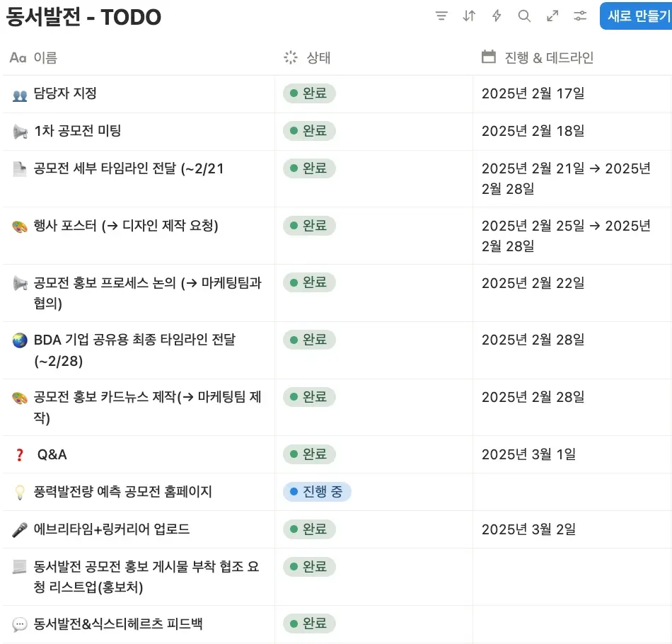Click the 상태 column header
This screenshot has height=644, width=672.
[318, 58]
